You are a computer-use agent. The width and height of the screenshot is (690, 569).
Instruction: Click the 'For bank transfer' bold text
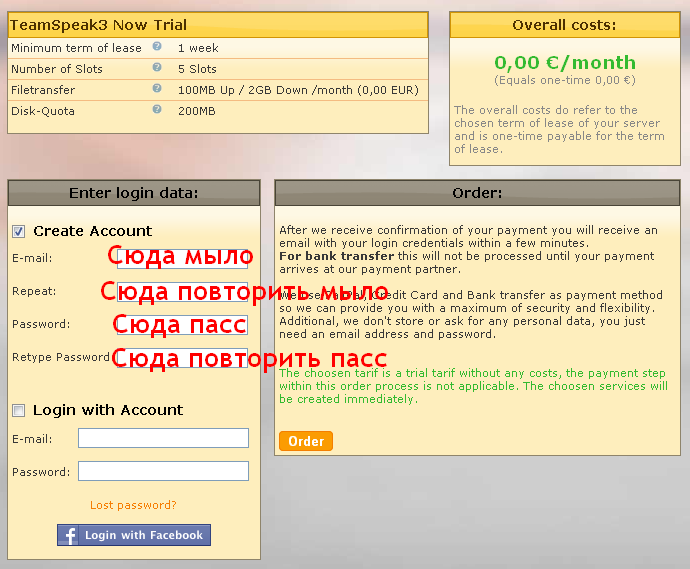tap(337, 256)
